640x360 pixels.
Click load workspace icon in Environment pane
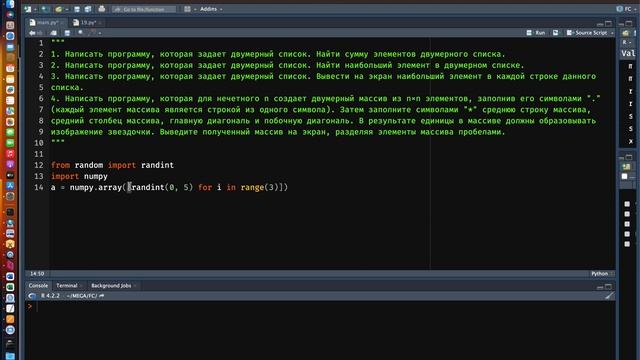tap(626, 33)
